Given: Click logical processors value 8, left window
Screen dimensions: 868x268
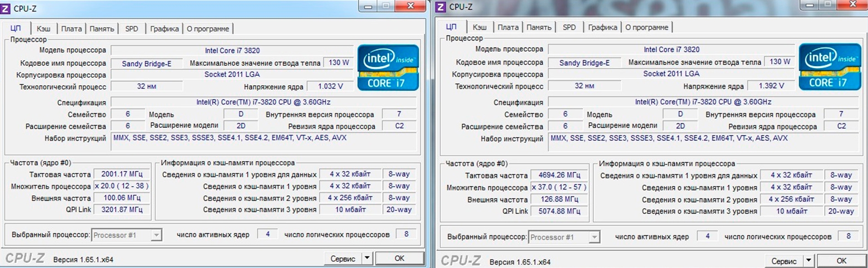Looking at the screenshot, I should point(406,234).
